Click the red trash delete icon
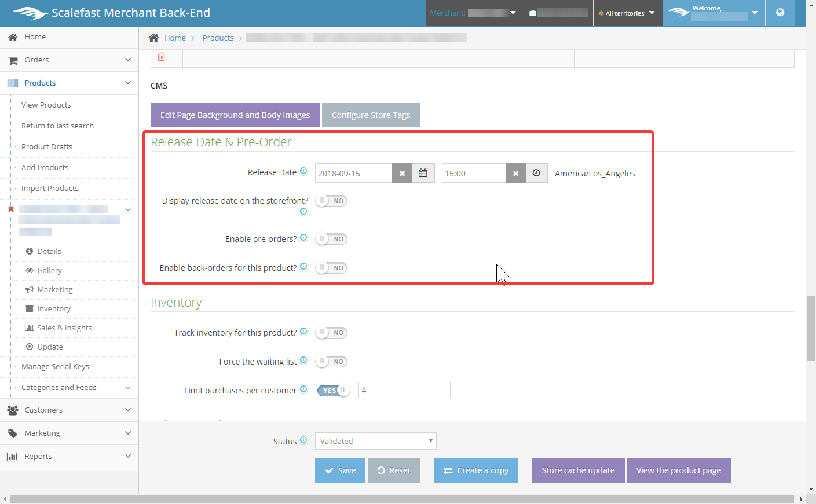The image size is (816, 504). 162,57
